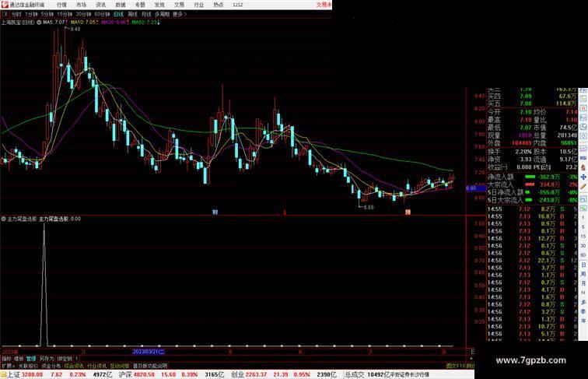Open the 市场 menu
Image resolution: width=588 pixels, height=379 pixels.
[81, 5]
